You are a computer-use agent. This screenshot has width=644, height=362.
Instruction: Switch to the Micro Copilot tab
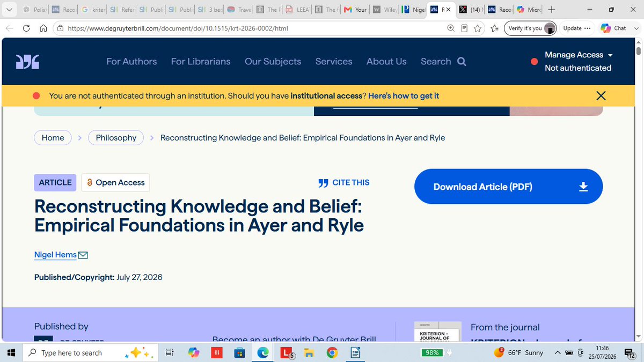coord(529,10)
